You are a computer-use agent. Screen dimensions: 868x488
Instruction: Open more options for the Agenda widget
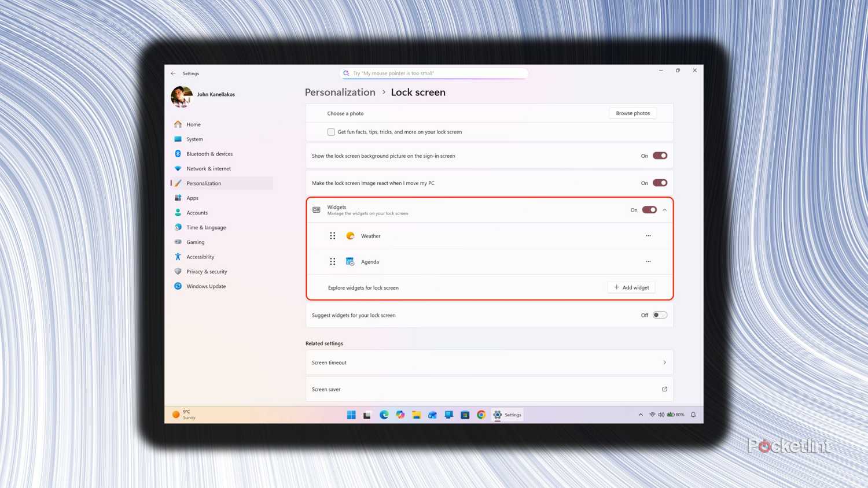648,261
